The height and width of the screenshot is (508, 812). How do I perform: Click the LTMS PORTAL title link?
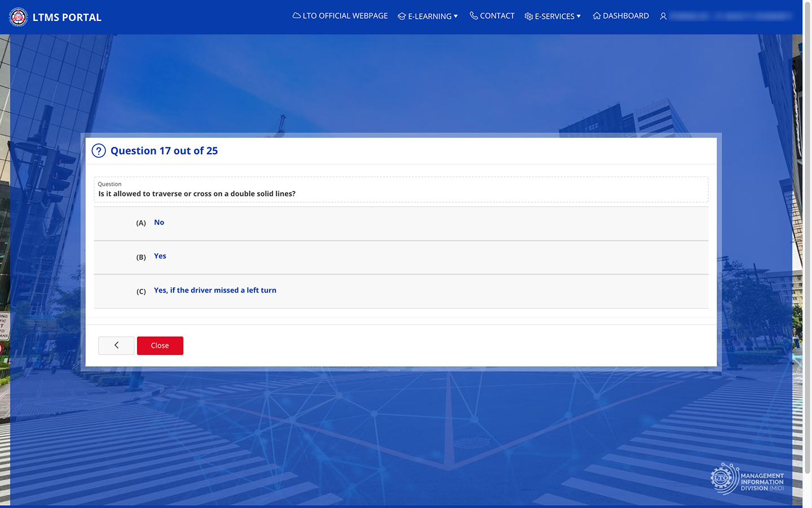[x=67, y=17]
